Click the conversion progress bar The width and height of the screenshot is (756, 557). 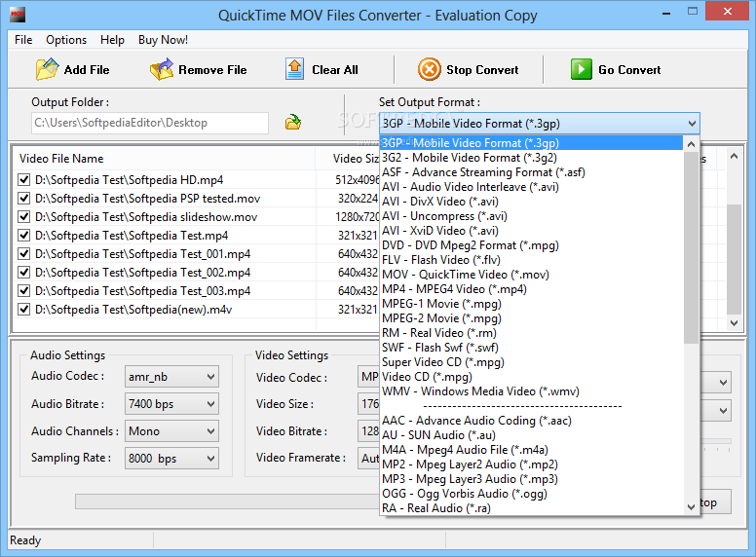click(227, 501)
